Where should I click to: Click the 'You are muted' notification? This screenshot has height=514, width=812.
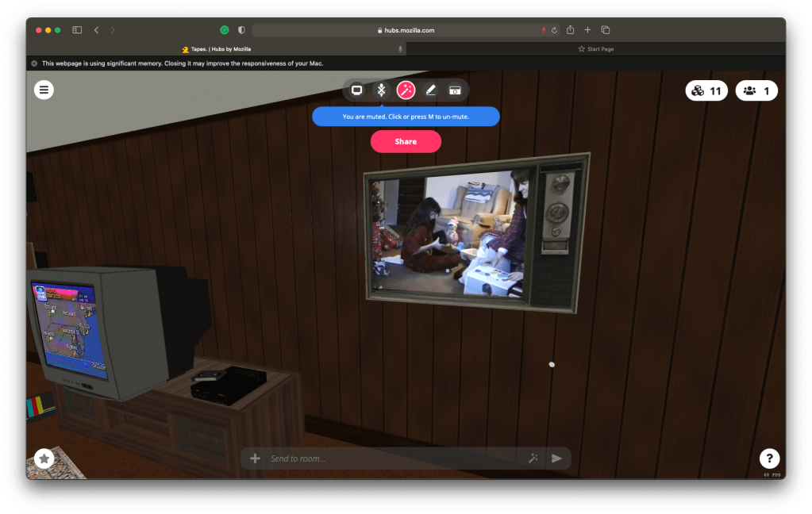(x=406, y=117)
